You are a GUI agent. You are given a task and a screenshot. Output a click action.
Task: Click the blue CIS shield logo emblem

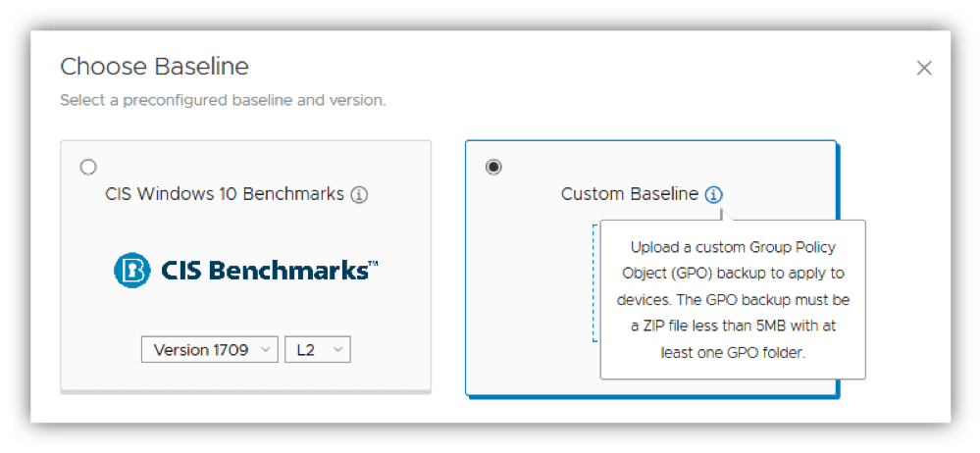point(131,271)
